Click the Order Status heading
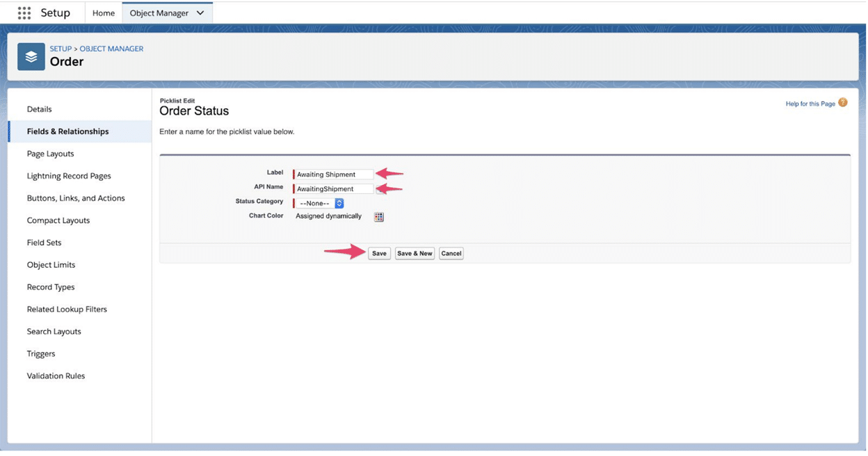This screenshot has height=456, width=868. 194,111
